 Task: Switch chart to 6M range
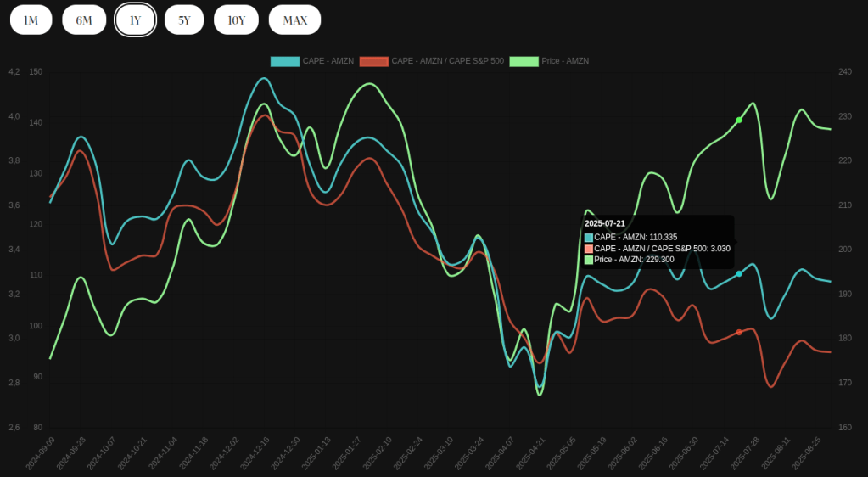click(x=84, y=20)
